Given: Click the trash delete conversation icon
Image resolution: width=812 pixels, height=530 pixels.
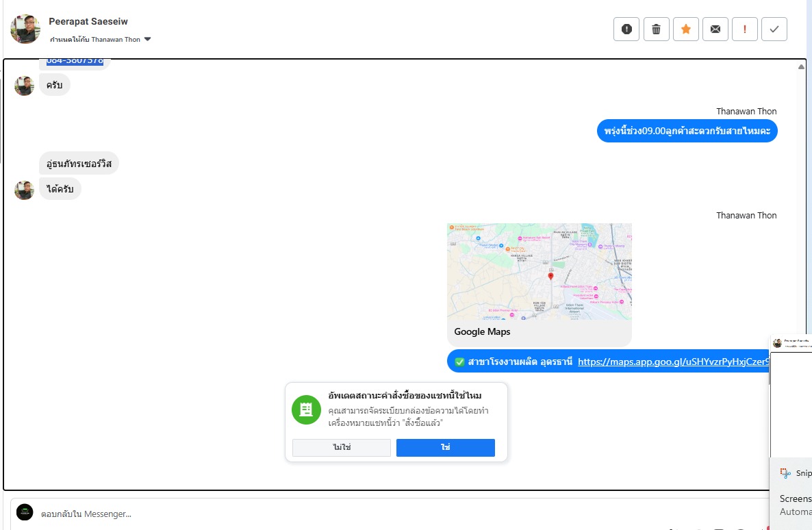Looking at the screenshot, I should coord(656,29).
